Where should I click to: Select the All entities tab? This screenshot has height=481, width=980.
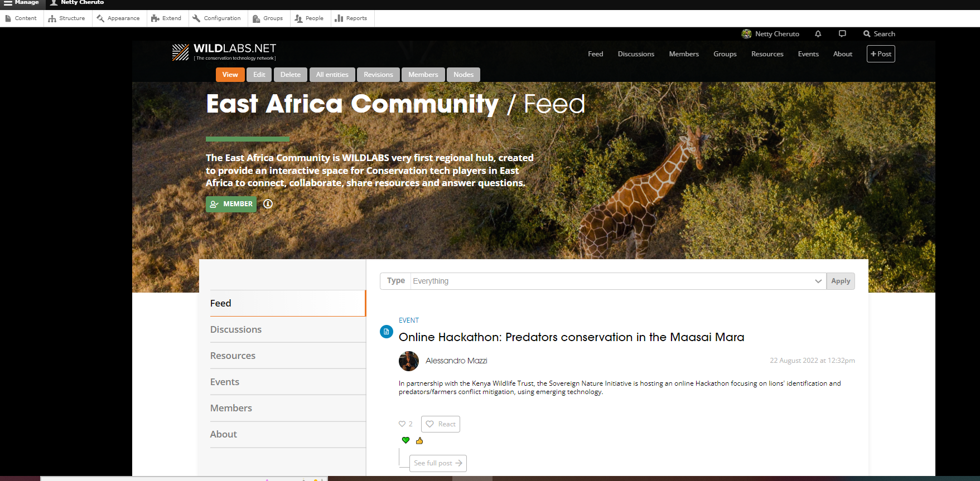(332, 75)
